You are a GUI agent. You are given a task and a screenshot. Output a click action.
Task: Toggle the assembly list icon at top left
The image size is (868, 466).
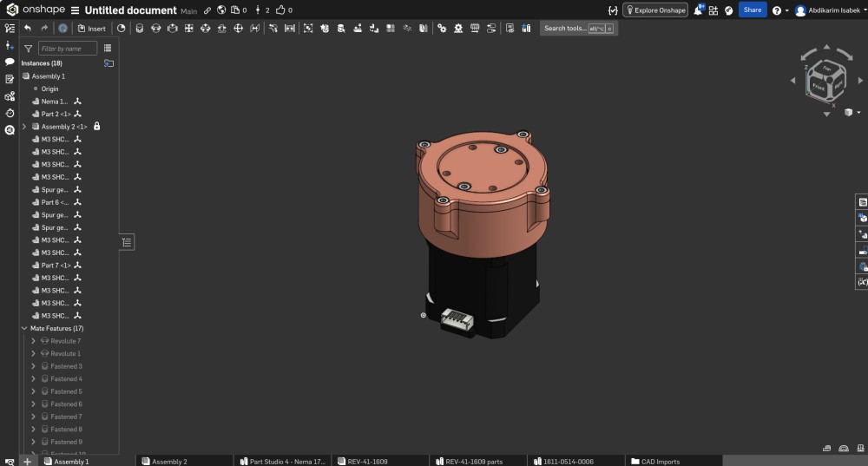pos(10,28)
